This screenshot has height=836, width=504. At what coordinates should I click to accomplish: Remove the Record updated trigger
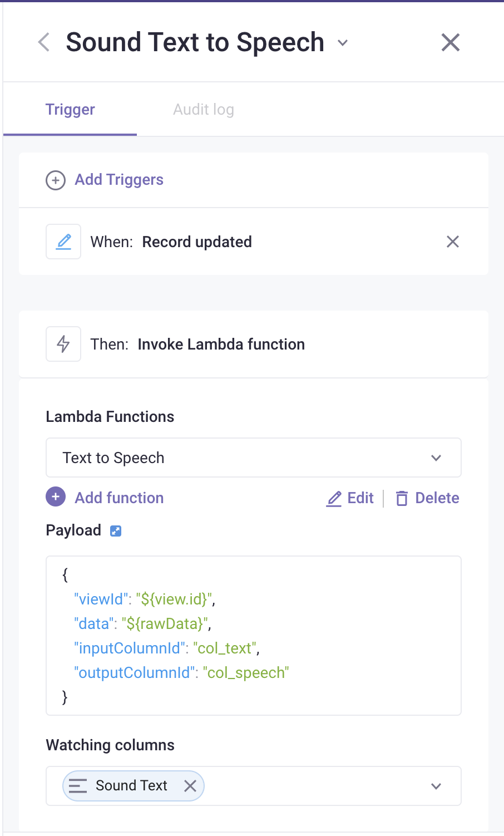click(x=453, y=242)
